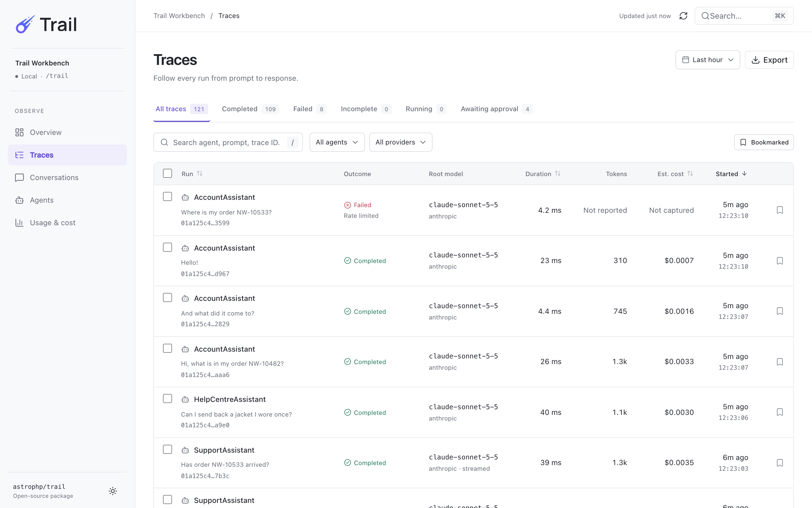Viewport: 812px width, 508px height.
Task: Click the 12:23:06 start timestamp
Action: (x=733, y=418)
